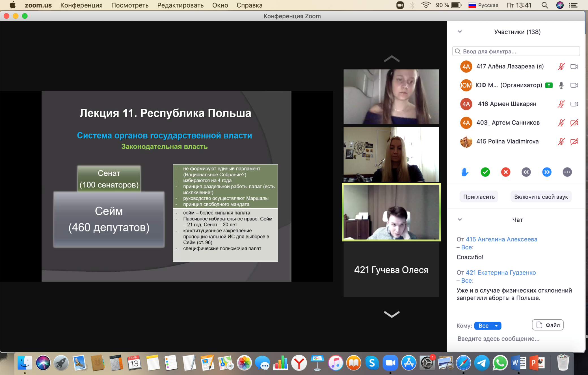Click the red no cross reaction
The width and height of the screenshot is (588, 375).
point(505,172)
